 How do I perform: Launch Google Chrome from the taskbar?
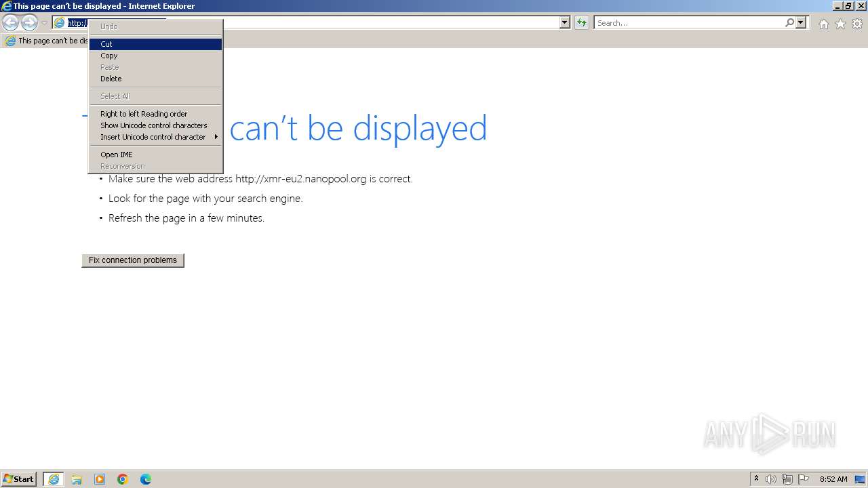pos(123,479)
